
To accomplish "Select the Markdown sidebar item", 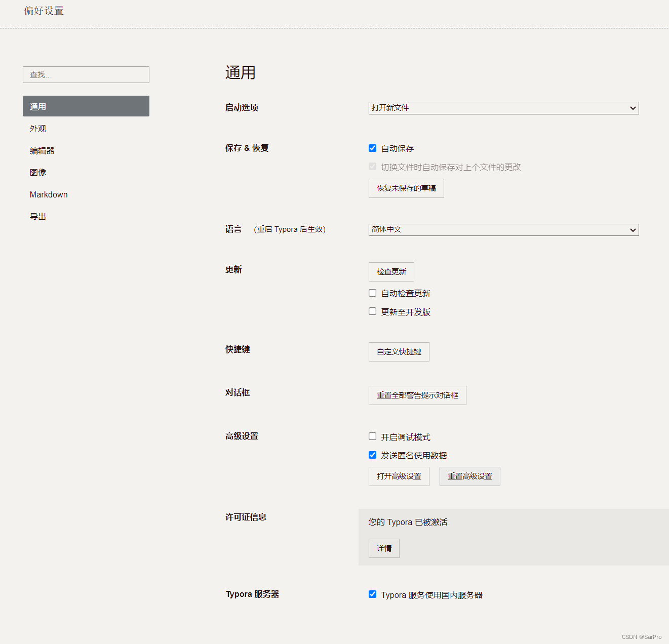I will tap(49, 194).
